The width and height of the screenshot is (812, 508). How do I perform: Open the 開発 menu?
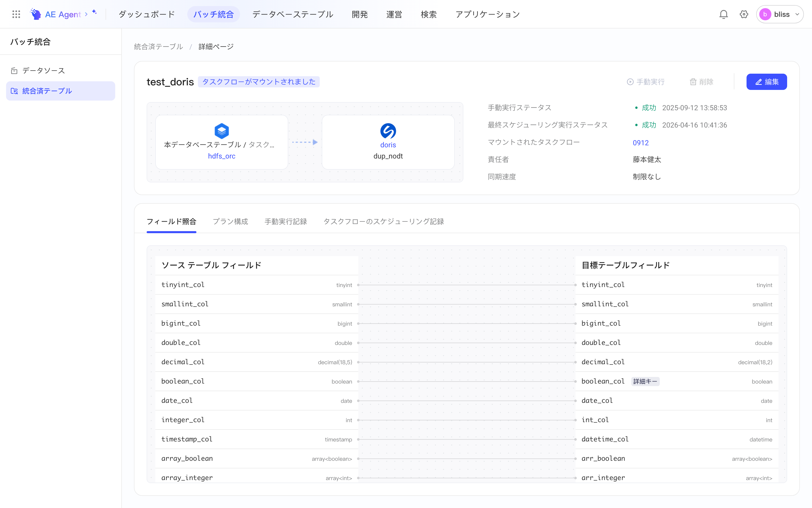(x=360, y=14)
